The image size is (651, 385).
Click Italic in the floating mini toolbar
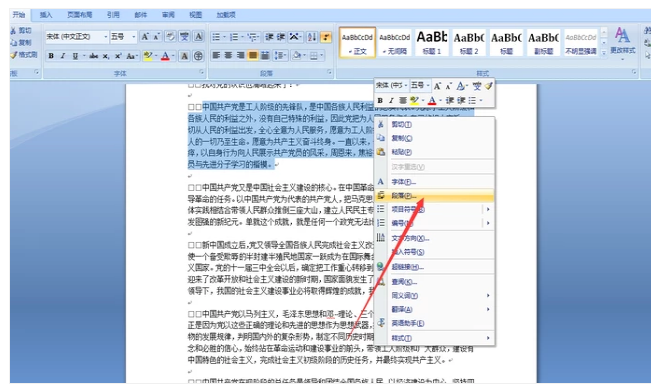coord(391,100)
